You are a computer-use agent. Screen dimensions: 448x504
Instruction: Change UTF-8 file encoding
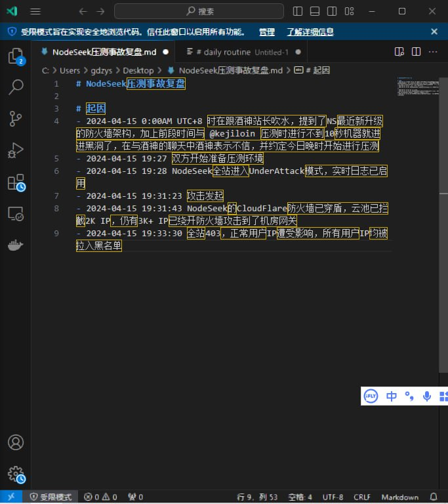coord(333,497)
